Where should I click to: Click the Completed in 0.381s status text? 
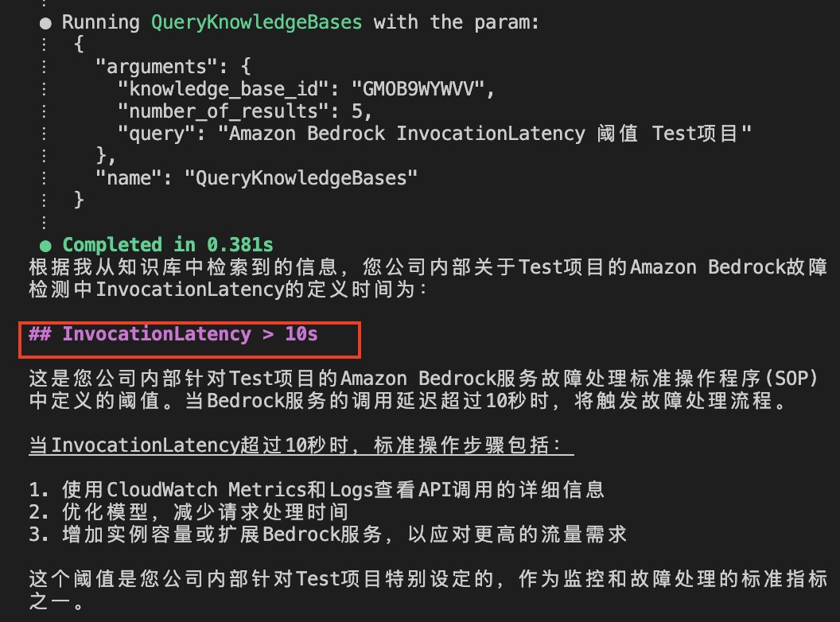tap(168, 245)
